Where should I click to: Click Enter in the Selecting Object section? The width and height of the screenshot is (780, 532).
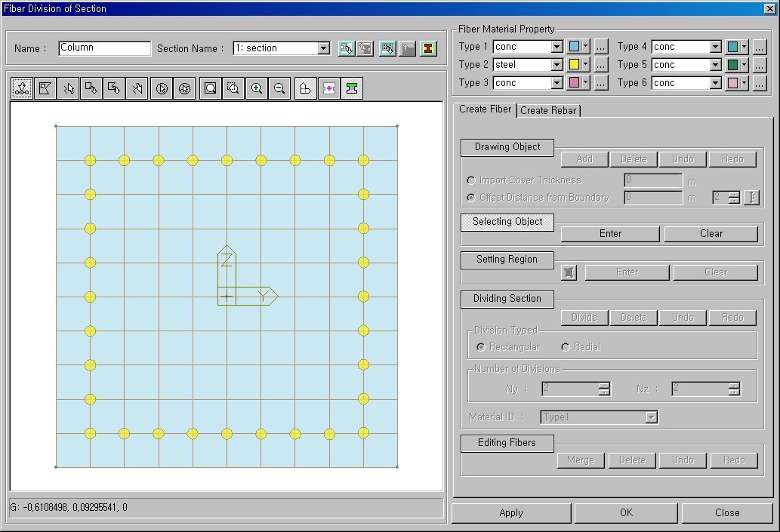tap(610, 234)
